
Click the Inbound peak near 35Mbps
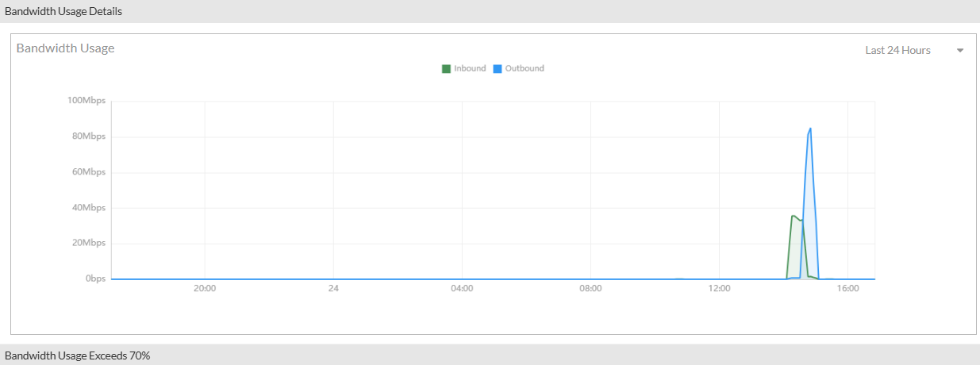[x=793, y=216]
